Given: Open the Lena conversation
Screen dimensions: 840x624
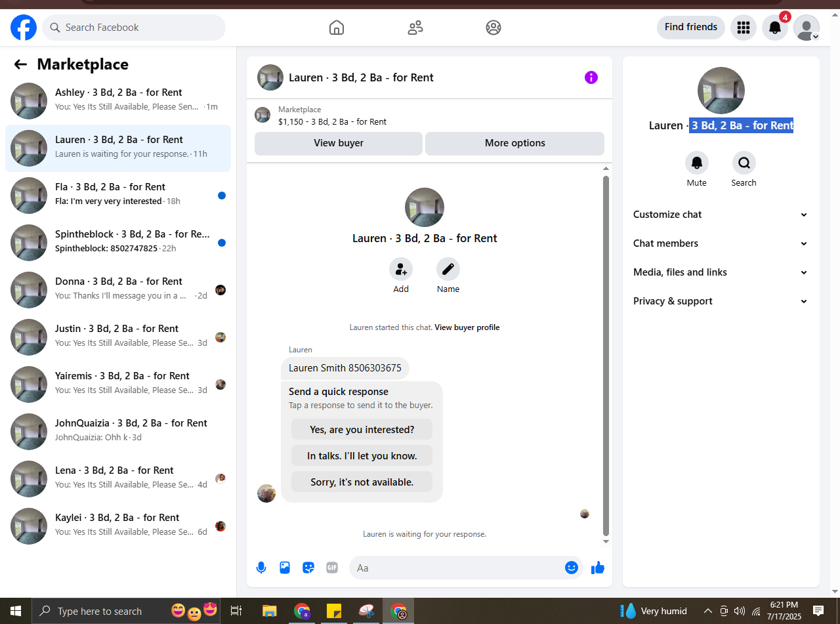Looking at the screenshot, I should 118,479.
